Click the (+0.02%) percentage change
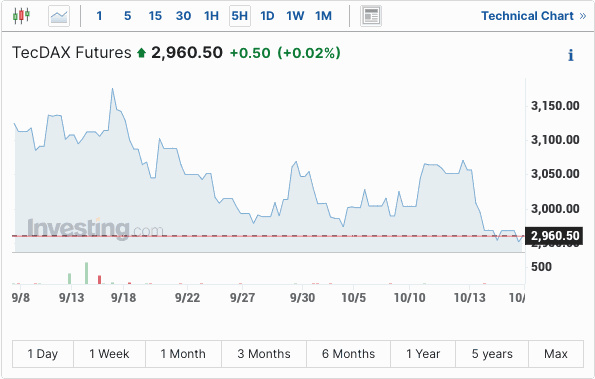Image resolution: width=595 pixels, height=379 pixels. pyautogui.click(x=309, y=53)
